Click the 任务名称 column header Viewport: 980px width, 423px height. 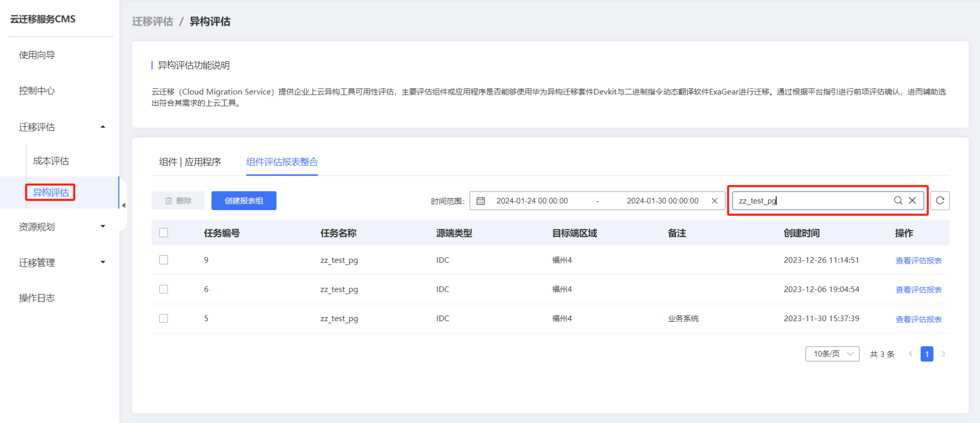coord(338,233)
